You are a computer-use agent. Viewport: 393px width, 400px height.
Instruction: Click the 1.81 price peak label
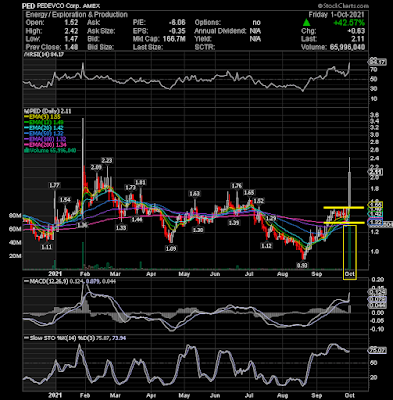[x=140, y=182]
